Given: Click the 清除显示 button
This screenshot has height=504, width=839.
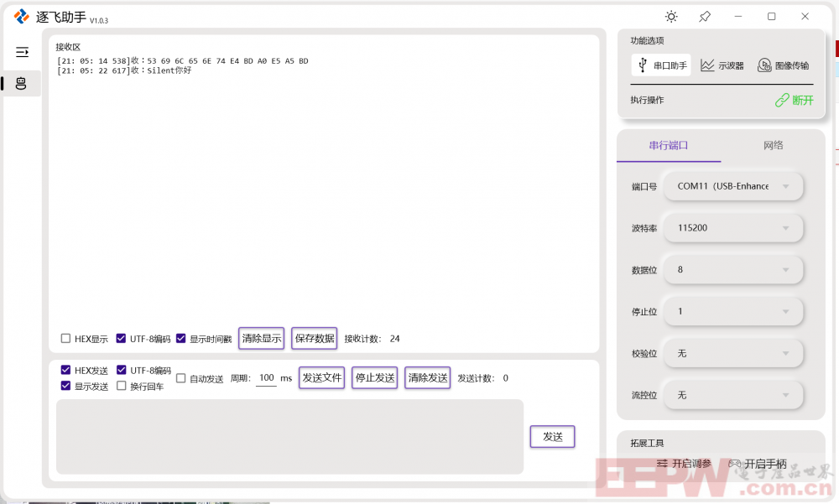Looking at the screenshot, I should [x=261, y=338].
